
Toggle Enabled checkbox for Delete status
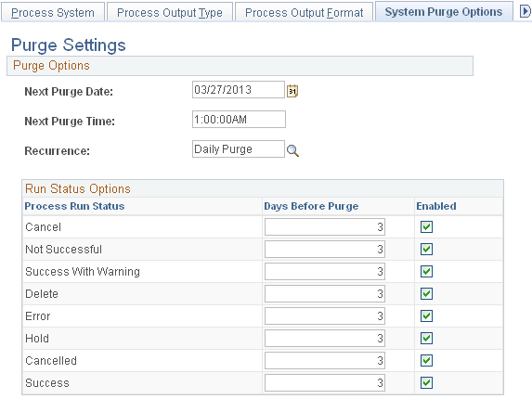click(x=426, y=293)
